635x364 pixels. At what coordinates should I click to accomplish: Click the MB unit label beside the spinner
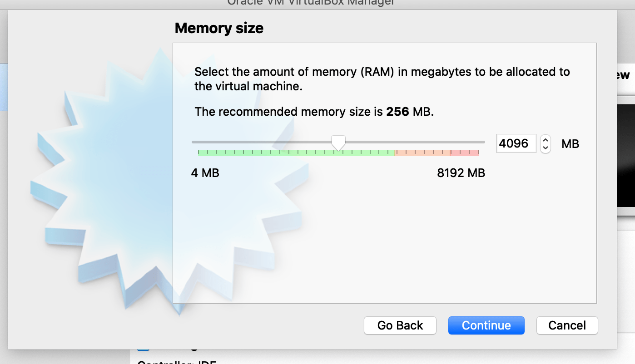click(570, 143)
